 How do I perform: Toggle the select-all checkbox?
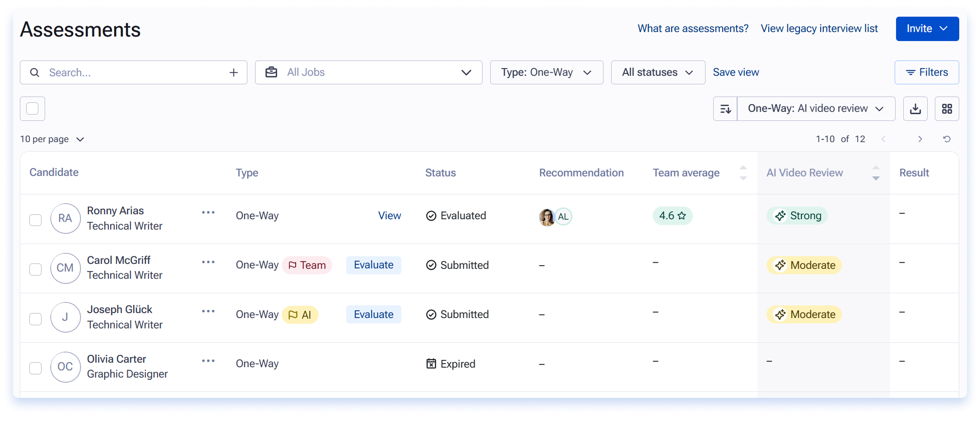tap(33, 109)
